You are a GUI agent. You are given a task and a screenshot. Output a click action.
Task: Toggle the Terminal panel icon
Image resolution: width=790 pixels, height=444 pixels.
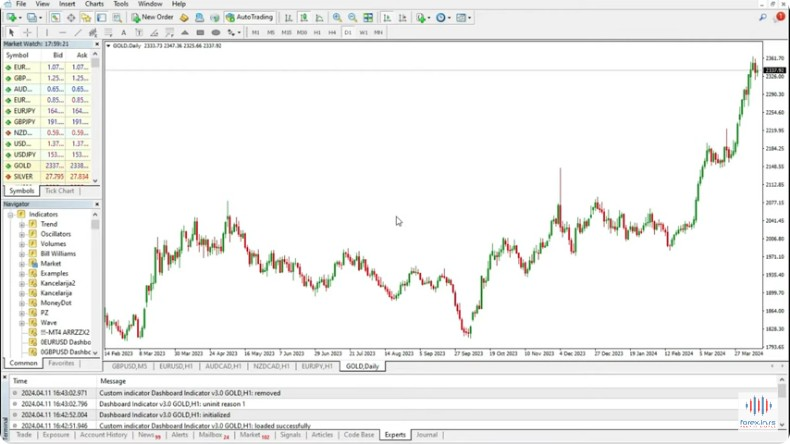[x=102, y=18]
